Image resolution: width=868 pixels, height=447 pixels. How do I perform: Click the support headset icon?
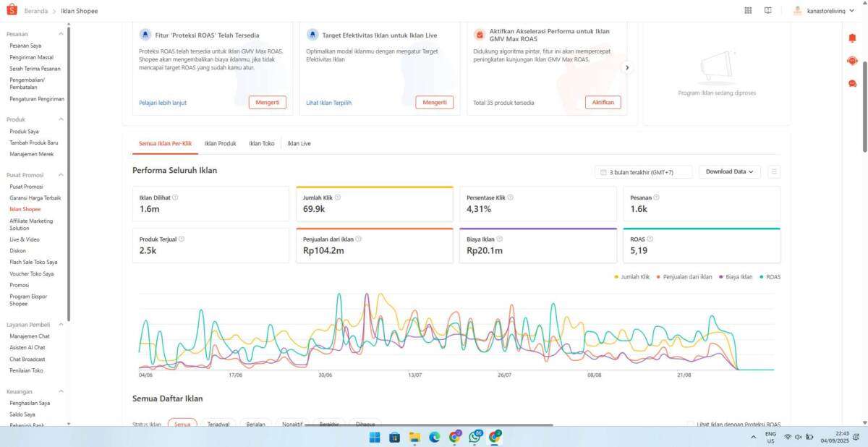pyautogui.click(x=852, y=61)
